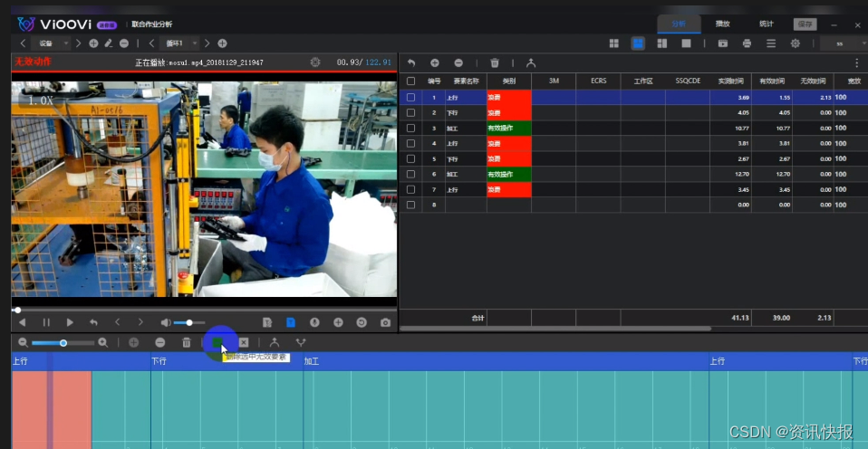The height and width of the screenshot is (449, 868).
Task: Switch to the 分析 tab
Action: [679, 24]
